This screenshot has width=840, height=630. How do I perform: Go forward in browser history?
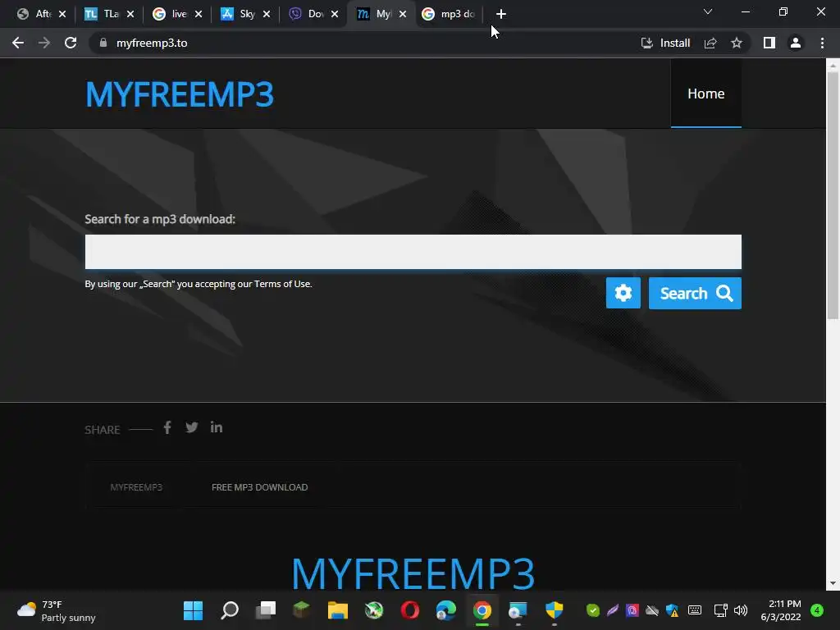(x=44, y=43)
